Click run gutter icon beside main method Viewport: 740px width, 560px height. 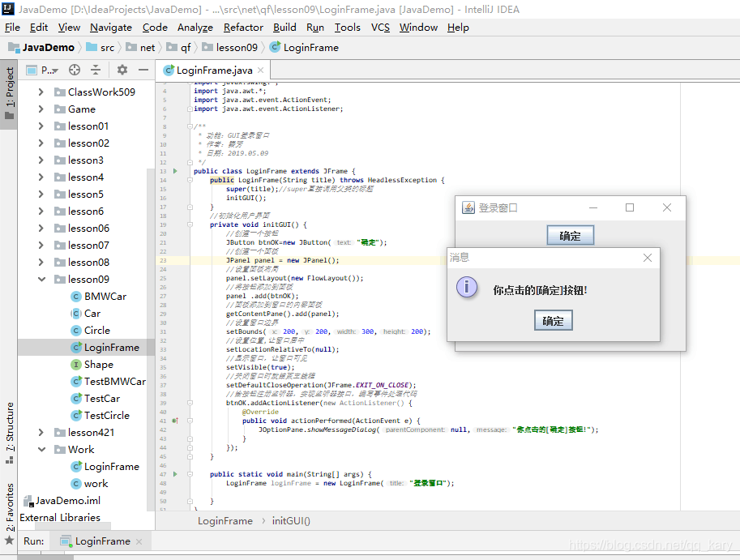point(175,474)
